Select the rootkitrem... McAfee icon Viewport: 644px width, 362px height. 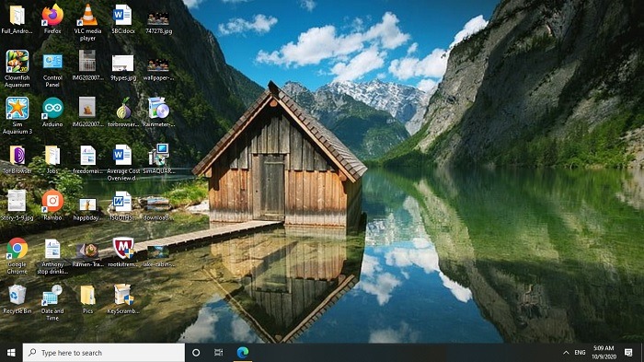[x=122, y=252]
